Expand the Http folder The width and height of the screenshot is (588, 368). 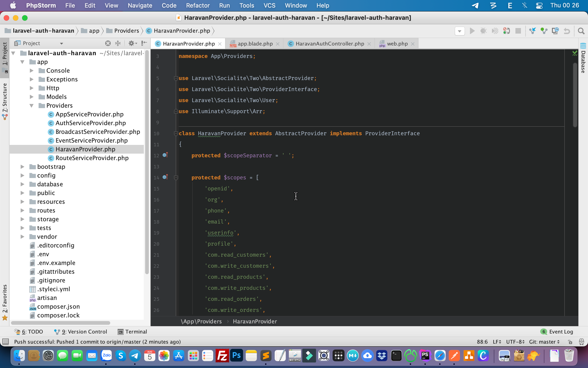point(32,88)
